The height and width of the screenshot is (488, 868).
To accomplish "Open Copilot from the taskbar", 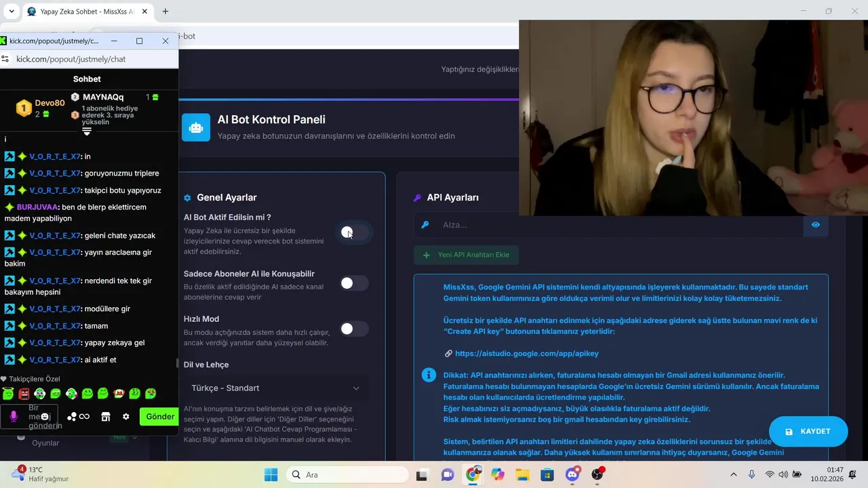I will point(498,474).
